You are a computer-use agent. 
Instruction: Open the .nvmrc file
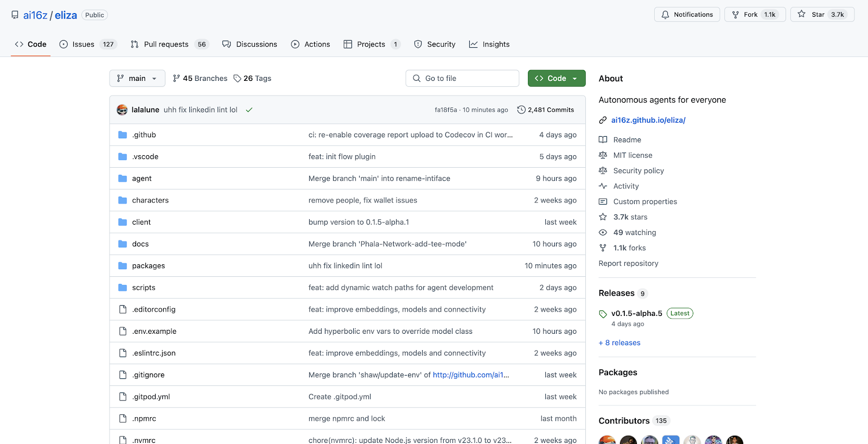click(x=144, y=440)
